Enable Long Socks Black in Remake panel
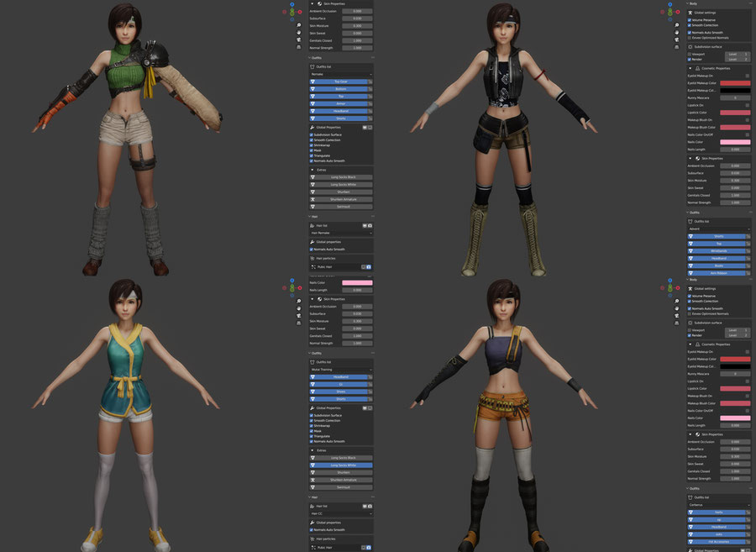The width and height of the screenshot is (756, 552). (341, 177)
